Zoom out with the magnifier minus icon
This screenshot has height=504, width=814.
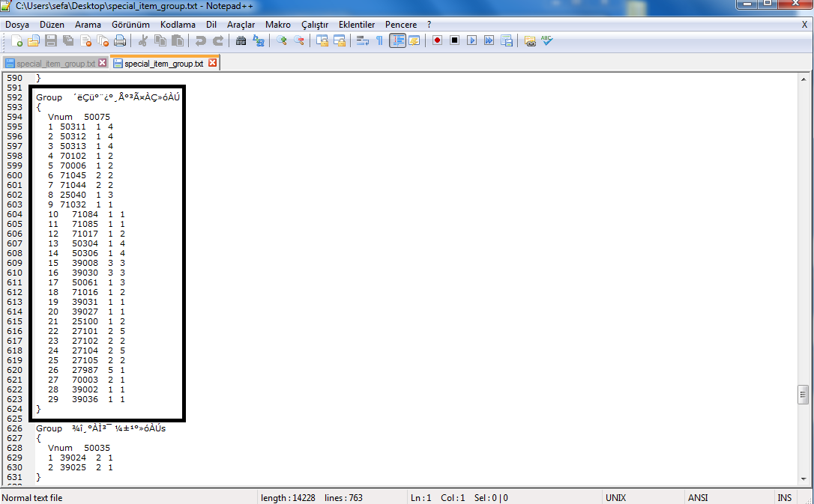(299, 40)
